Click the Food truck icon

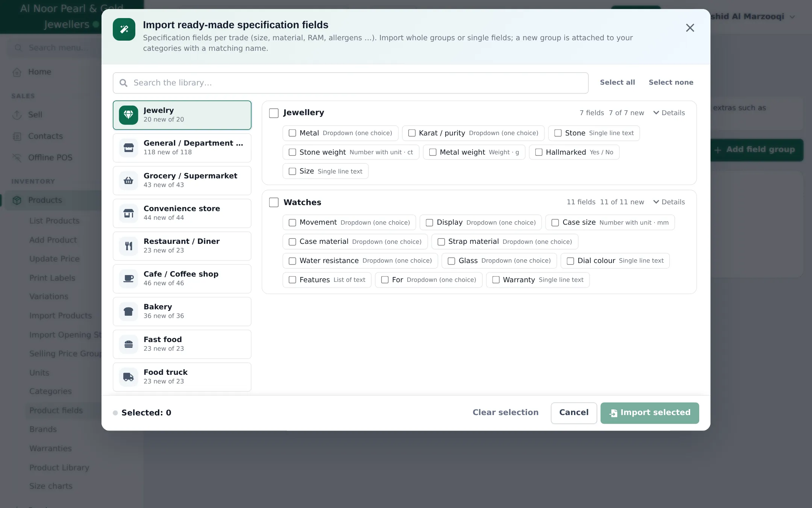(129, 377)
